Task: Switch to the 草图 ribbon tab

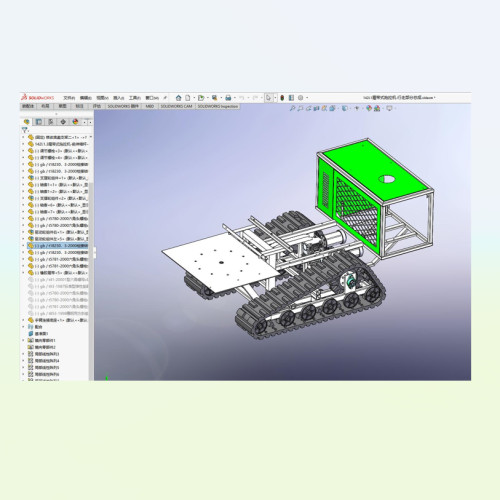Action: coord(62,106)
